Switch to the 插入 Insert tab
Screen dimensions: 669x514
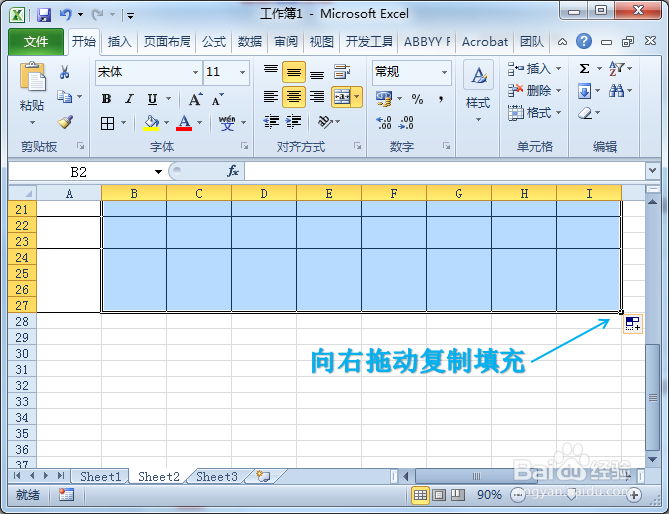click(x=119, y=41)
